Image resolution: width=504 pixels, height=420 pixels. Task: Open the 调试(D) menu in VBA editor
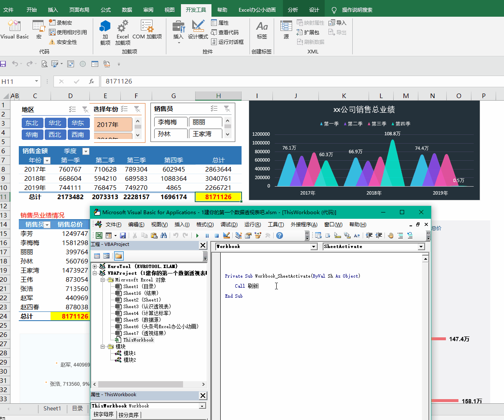click(x=229, y=225)
